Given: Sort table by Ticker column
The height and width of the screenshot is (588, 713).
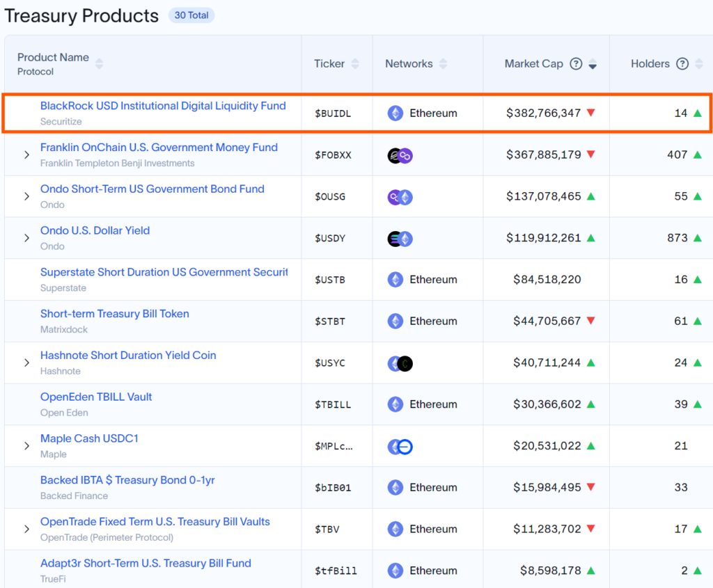Looking at the screenshot, I should [355, 64].
